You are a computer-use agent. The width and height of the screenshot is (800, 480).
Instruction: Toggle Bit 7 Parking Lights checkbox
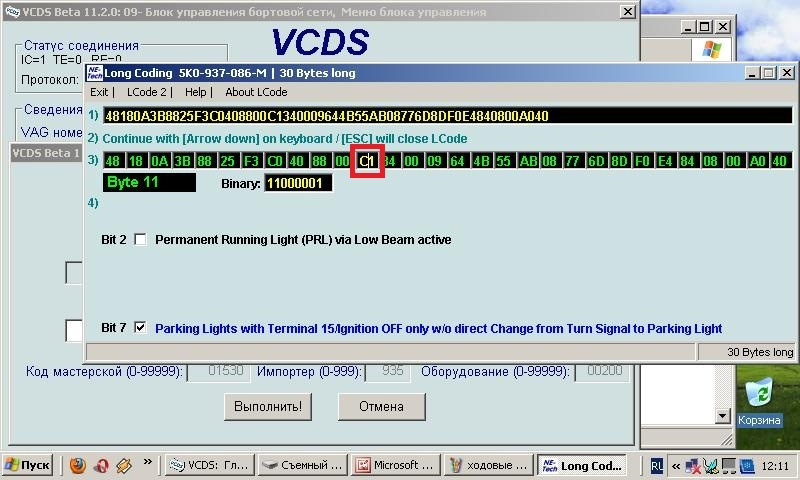(x=140, y=327)
